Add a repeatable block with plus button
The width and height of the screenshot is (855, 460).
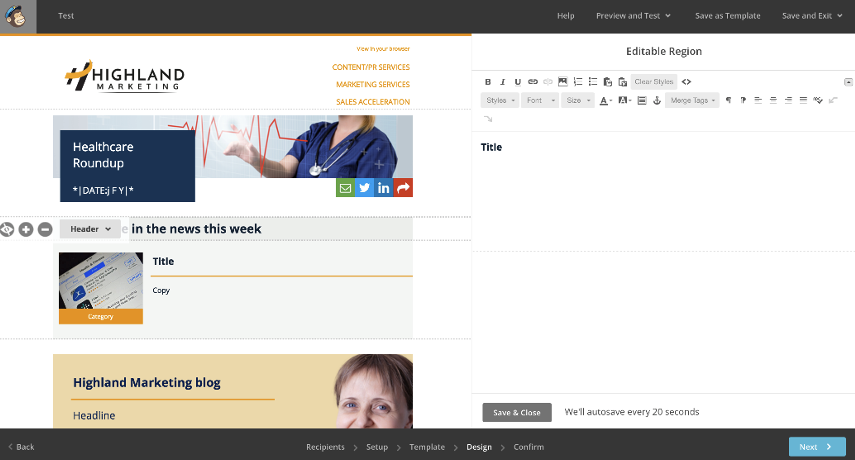(26, 229)
